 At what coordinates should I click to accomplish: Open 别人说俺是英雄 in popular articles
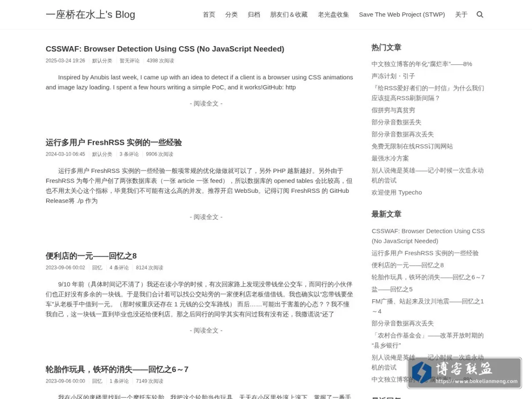point(428,175)
